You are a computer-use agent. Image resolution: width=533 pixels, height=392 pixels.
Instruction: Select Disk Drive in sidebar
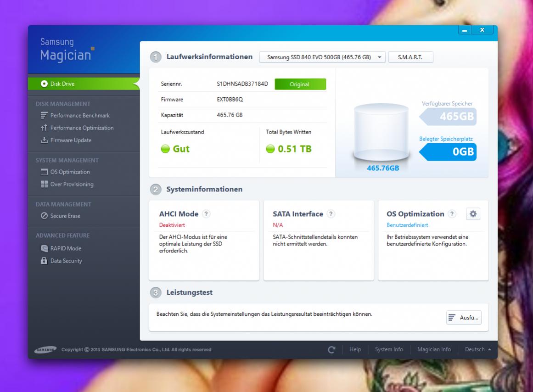[x=84, y=84]
